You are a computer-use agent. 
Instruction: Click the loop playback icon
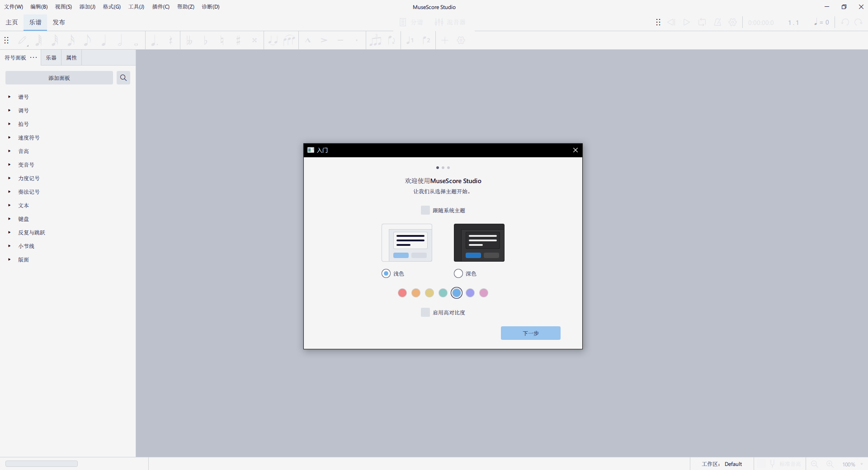pyautogui.click(x=702, y=22)
